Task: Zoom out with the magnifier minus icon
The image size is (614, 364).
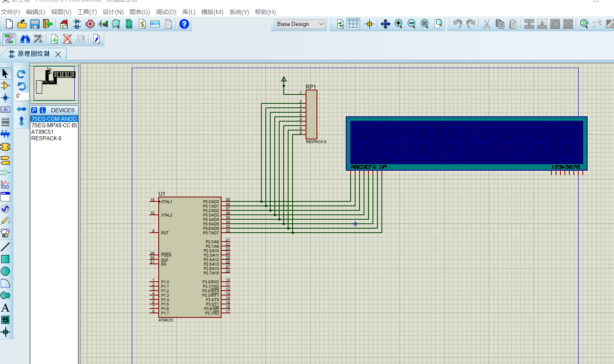Action: click(411, 24)
